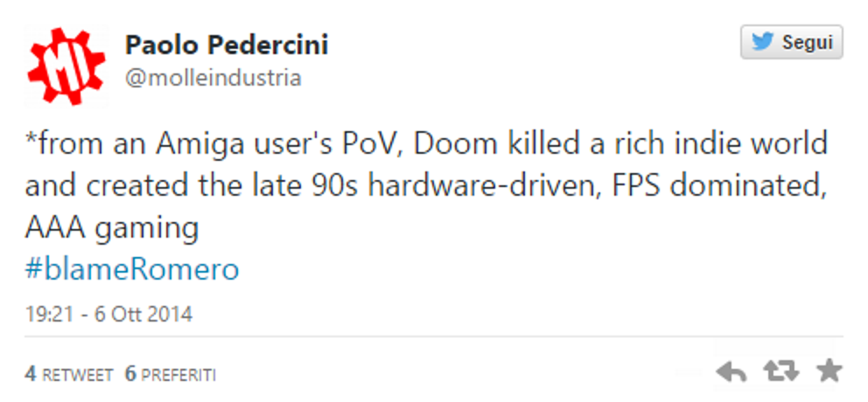
Task: Click the Twitter bird icon on Segui
Action: tap(761, 43)
